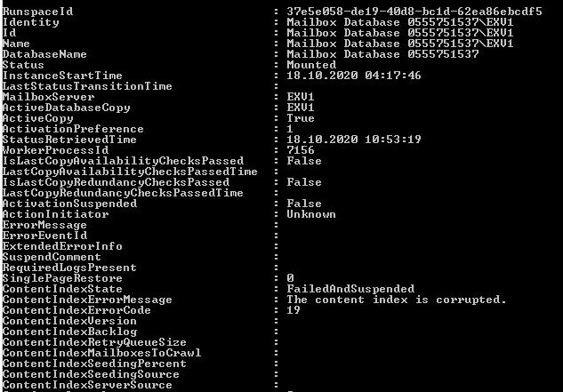Click the ContentIndexSeedingPercent label

pos(94,364)
